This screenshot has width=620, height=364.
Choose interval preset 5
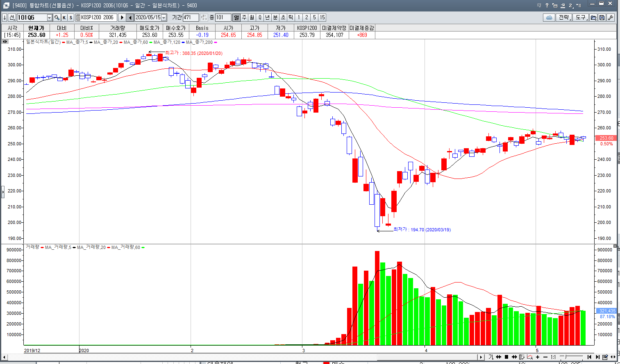click(x=314, y=18)
